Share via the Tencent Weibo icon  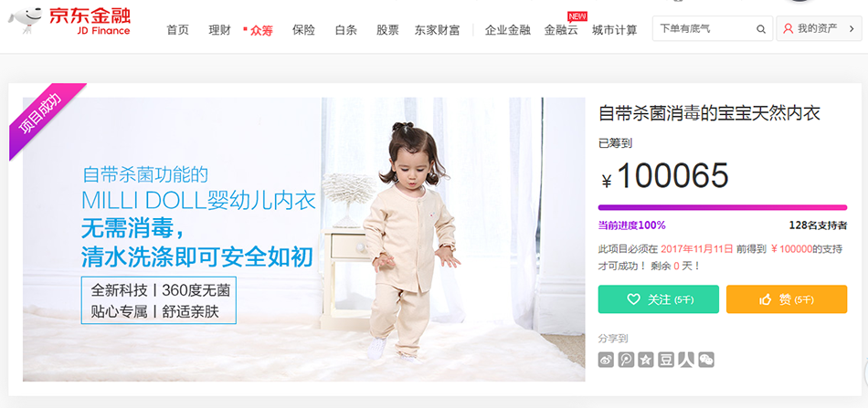pos(626,360)
